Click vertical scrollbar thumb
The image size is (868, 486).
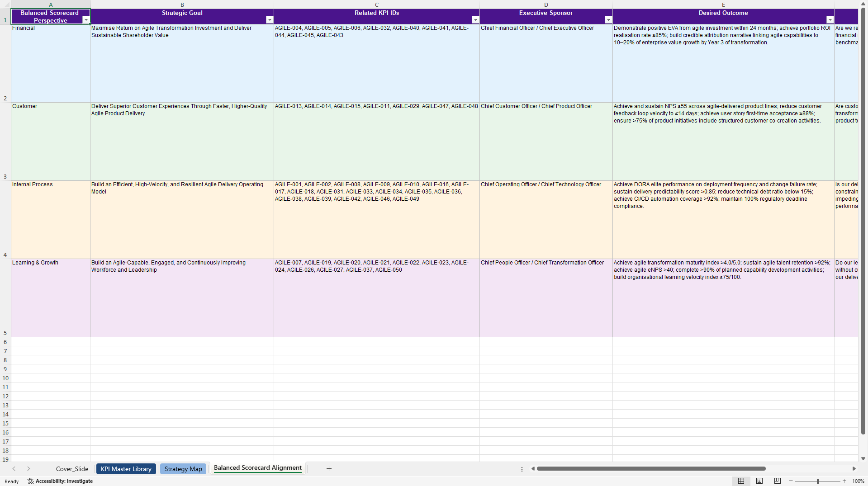click(863, 221)
